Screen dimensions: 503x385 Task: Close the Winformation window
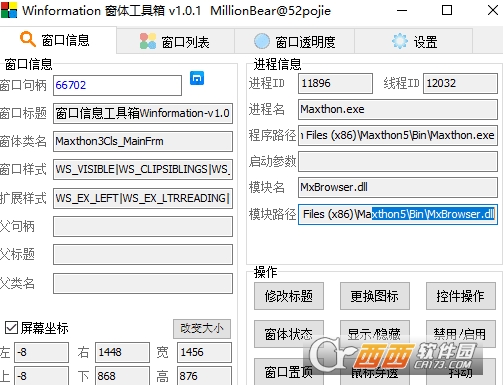(493, 10)
